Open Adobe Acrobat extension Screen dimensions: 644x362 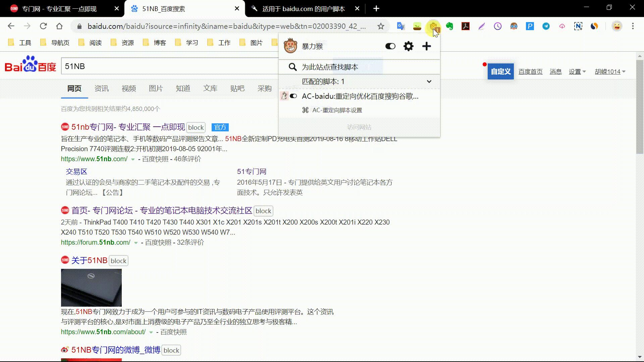466,26
